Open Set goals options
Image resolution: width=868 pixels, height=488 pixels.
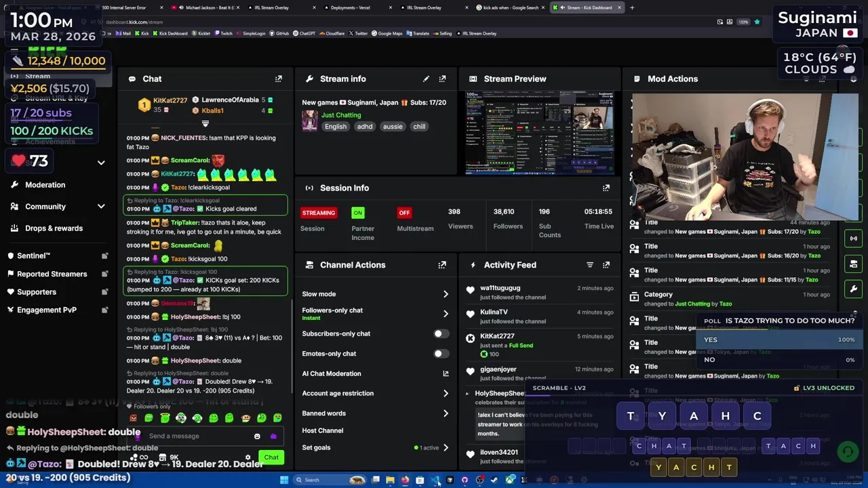coord(375,447)
